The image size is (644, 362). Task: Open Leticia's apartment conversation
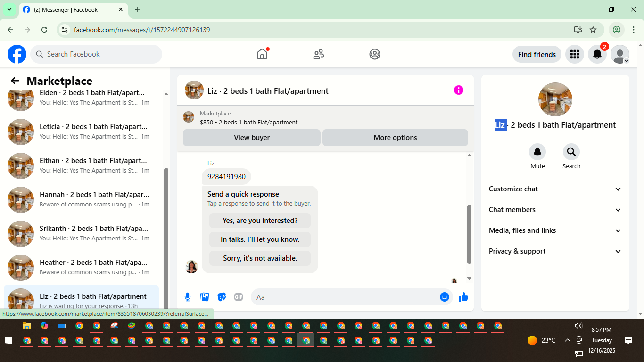pos(81,132)
